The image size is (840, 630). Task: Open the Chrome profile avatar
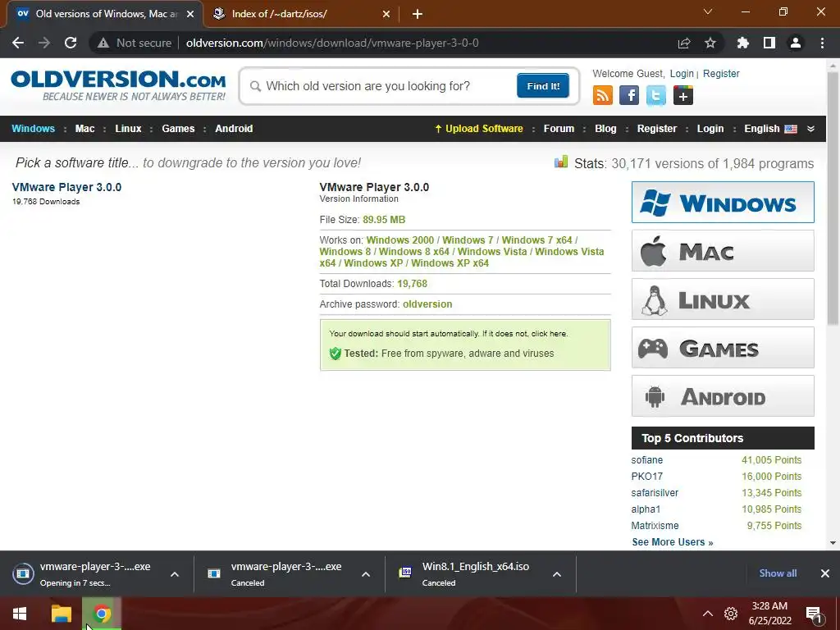(796, 43)
